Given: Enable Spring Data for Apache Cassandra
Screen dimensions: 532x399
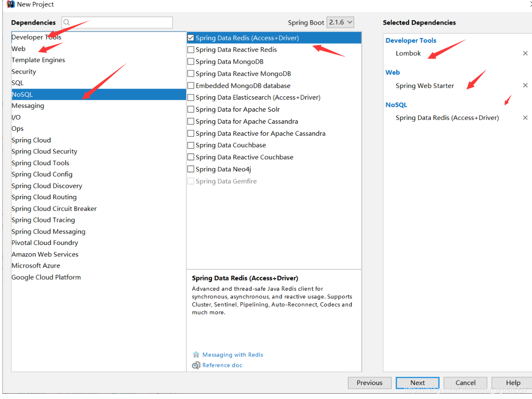Looking at the screenshot, I should (x=191, y=121).
